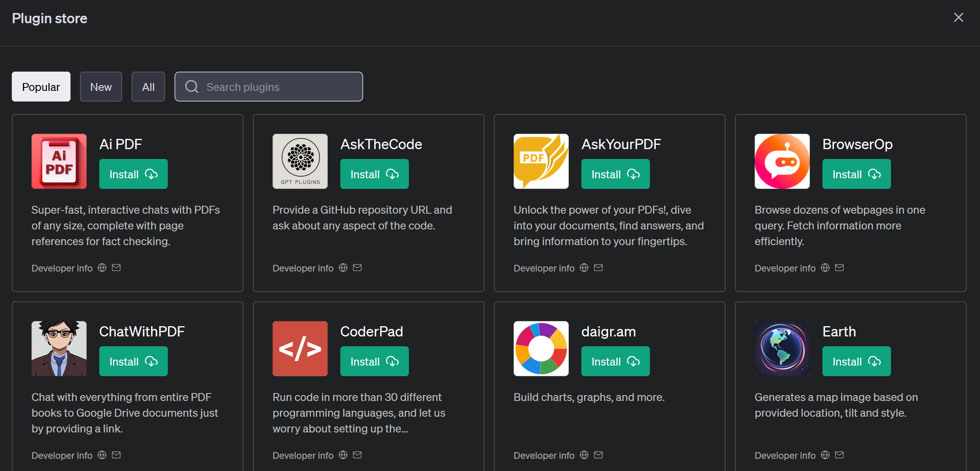Click Developer info label under Earth
The width and height of the screenshot is (980, 471).
click(x=785, y=456)
